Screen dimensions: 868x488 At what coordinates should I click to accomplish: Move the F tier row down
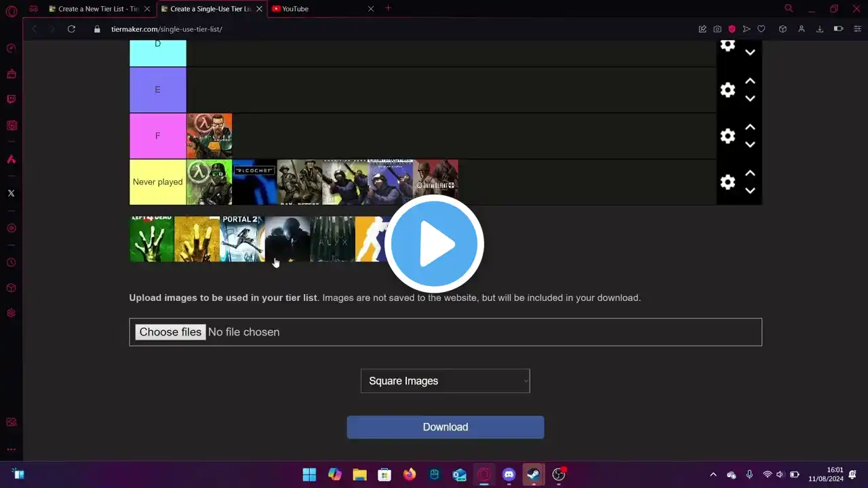[x=750, y=144]
